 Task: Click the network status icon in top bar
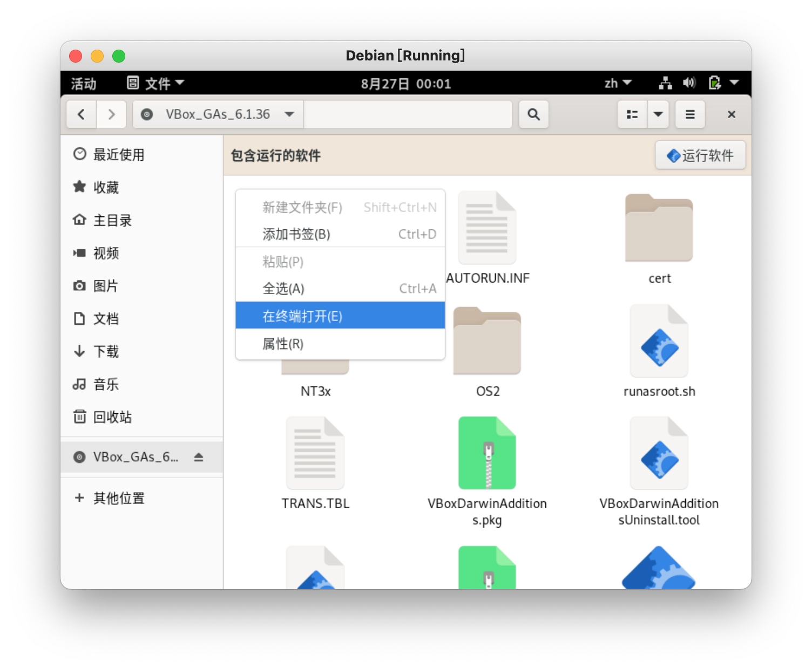click(665, 83)
